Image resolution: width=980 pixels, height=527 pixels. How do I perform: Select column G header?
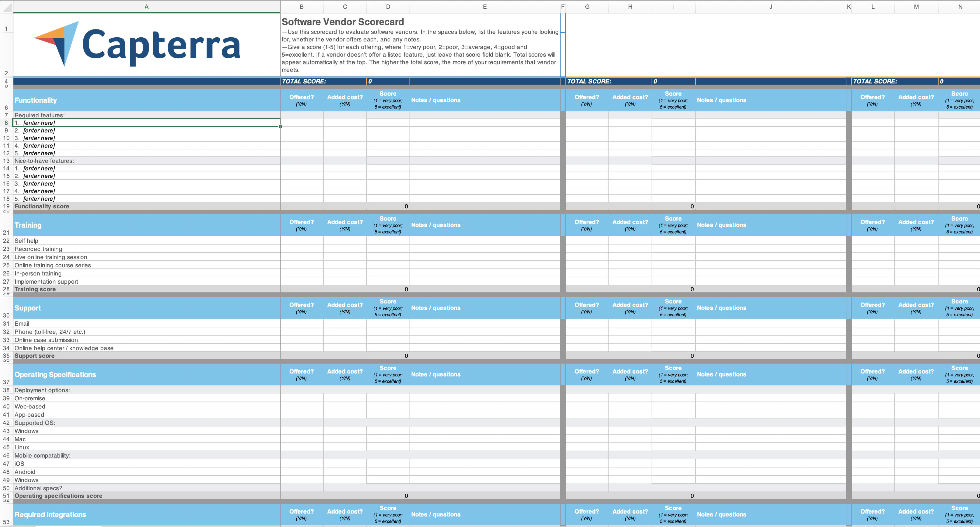tap(587, 6)
